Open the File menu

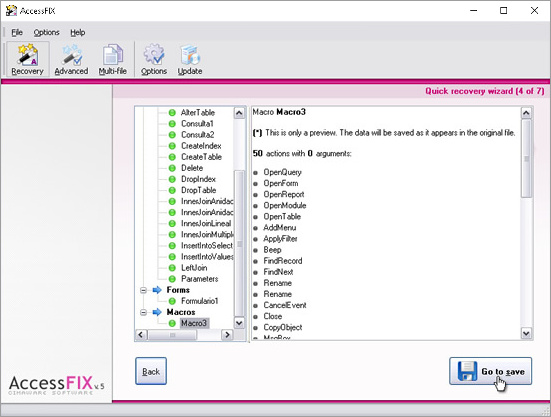[17, 33]
